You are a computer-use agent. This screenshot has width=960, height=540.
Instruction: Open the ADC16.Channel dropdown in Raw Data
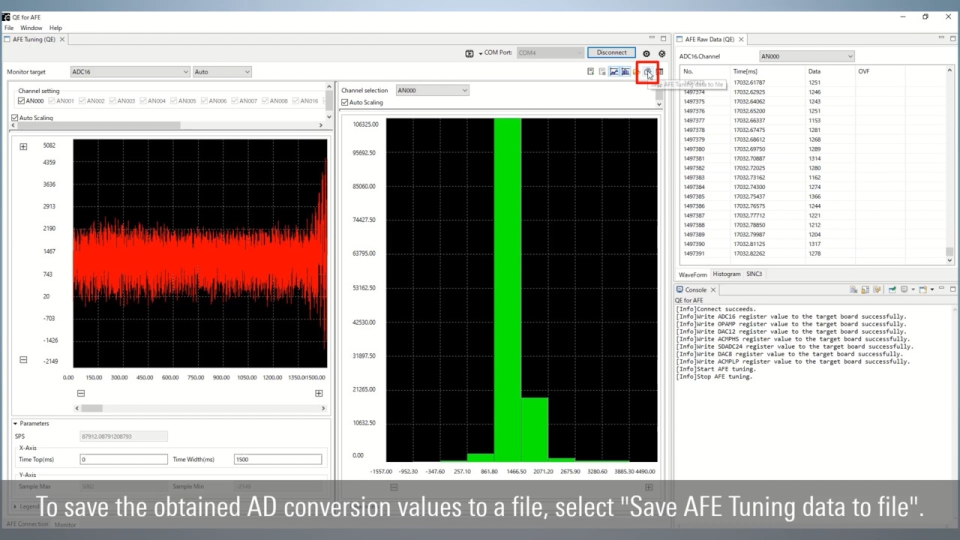tap(806, 57)
